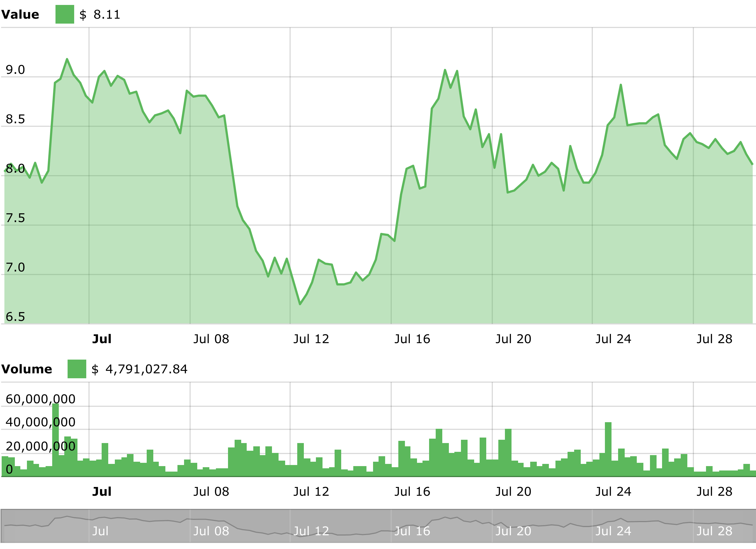Click the 7.5 label on the value axis
Image resolution: width=756 pixels, height=549 pixels.
(15, 218)
